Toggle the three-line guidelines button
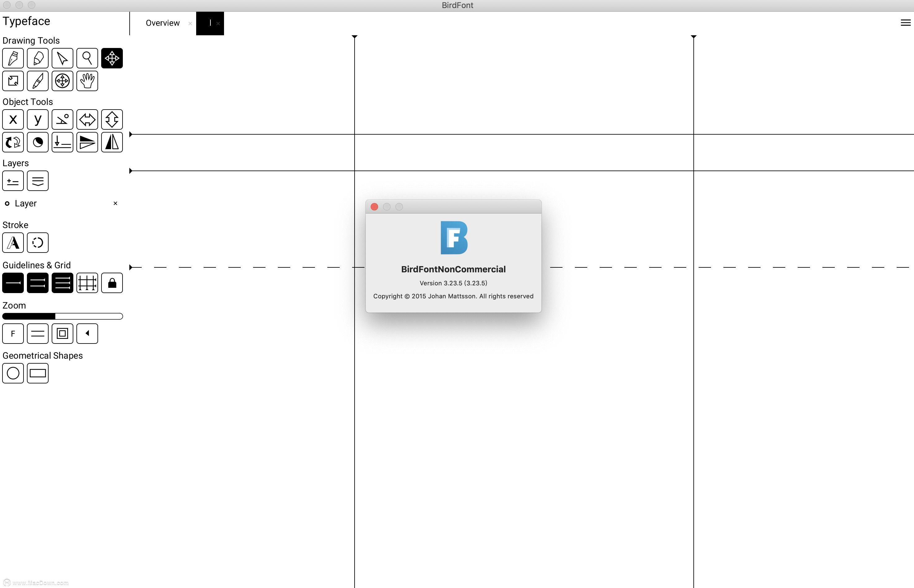The width and height of the screenshot is (914, 588). [x=62, y=283]
